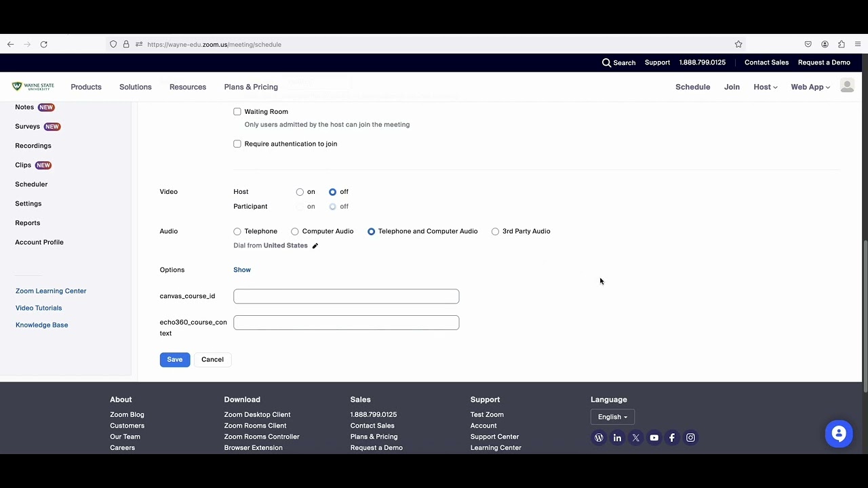Select Participant video off radio

(332, 207)
